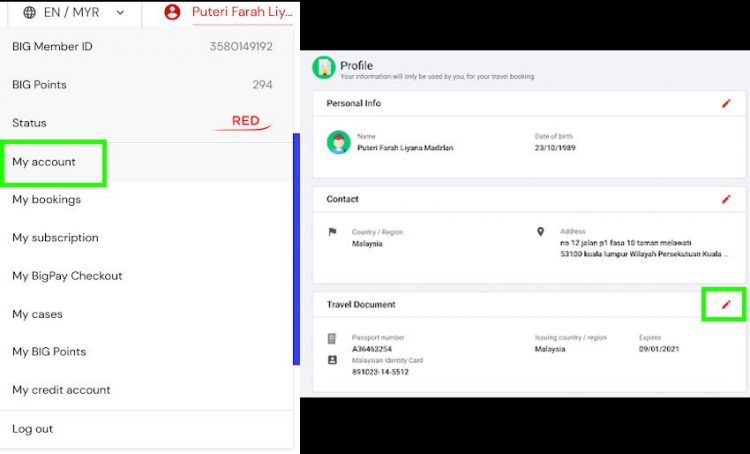The image size is (750, 454).
Task: Click the green Profile header icon
Action: click(323, 68)
